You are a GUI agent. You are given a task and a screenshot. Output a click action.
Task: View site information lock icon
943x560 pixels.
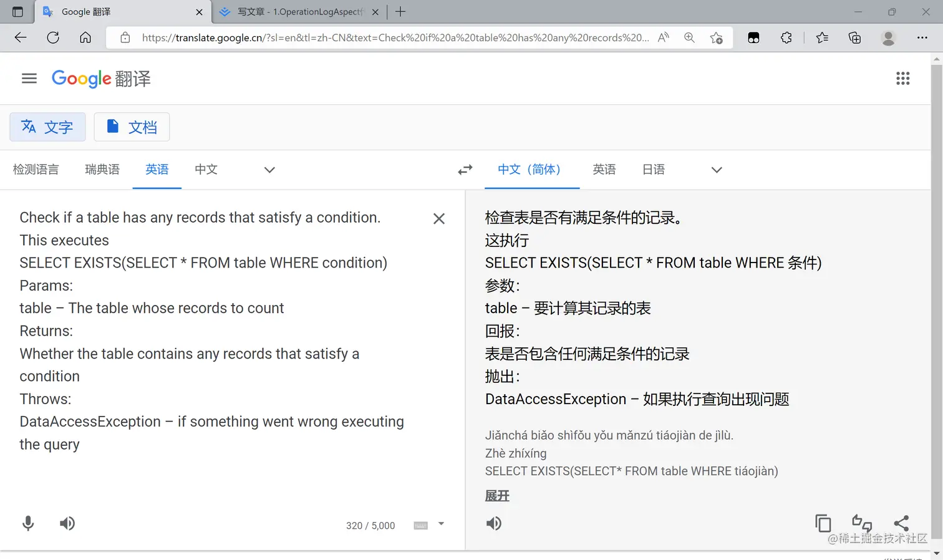(x=125, y=37)
